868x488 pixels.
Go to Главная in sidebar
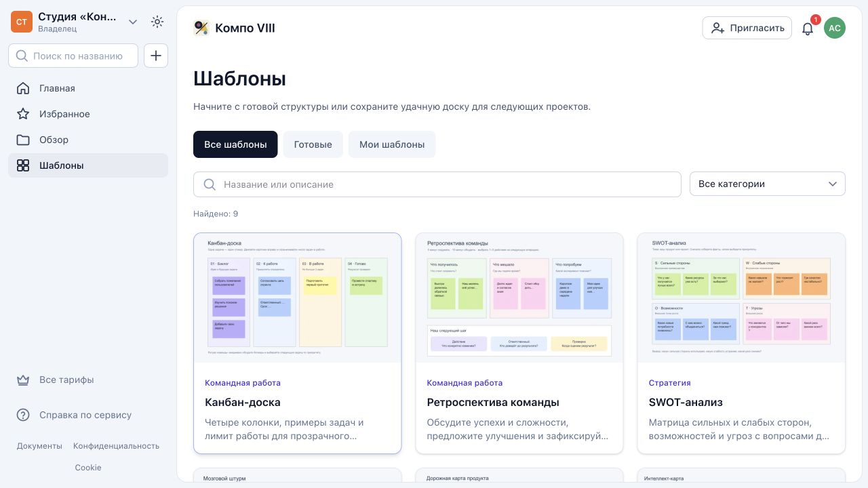88,88
